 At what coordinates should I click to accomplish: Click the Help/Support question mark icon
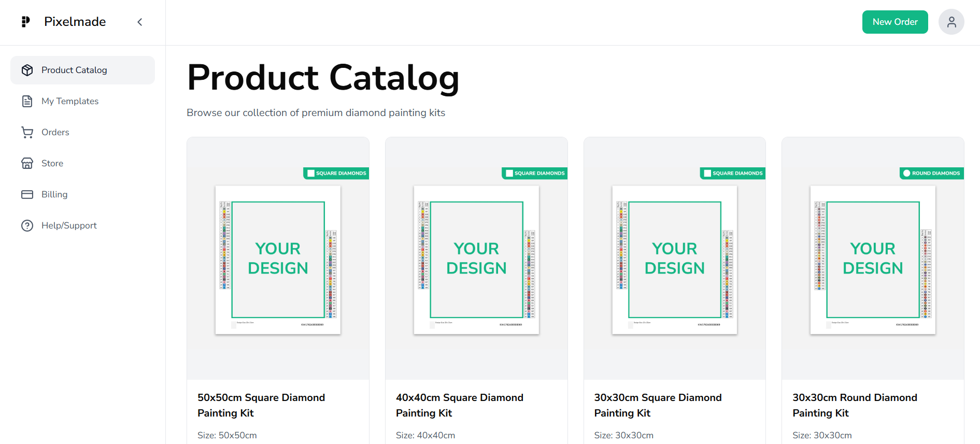[x=27, y=225]
